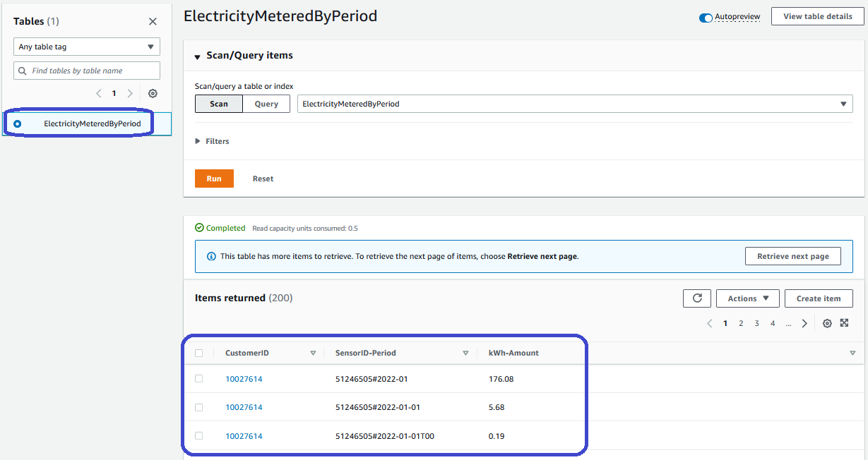Select the Query mode tab
The height and width of the screenshot is (460, 868).
[x=266, y=104]
